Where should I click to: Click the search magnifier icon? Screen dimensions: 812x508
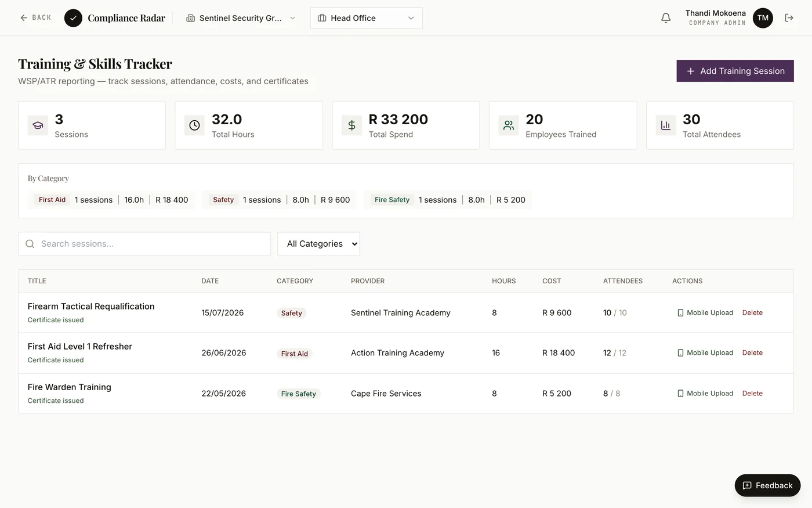pyautogui.click(x=30, y=244)
